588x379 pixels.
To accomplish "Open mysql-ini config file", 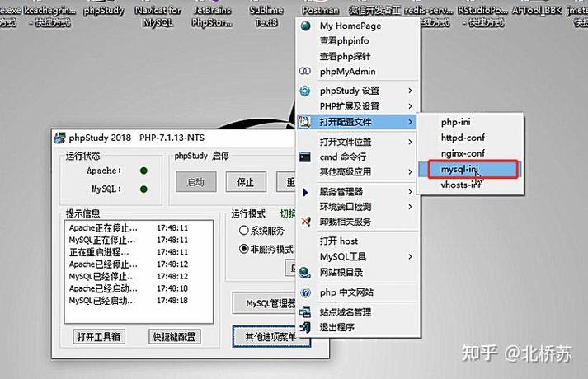I will coord(470,169).
